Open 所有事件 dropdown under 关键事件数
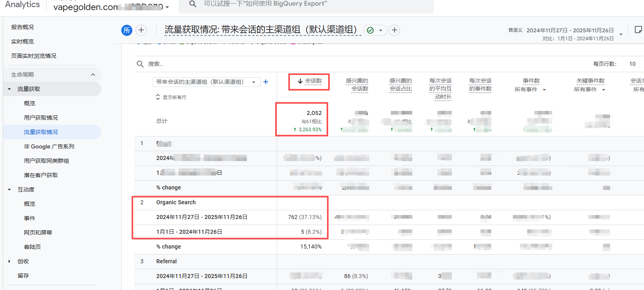 pos(603,90)
